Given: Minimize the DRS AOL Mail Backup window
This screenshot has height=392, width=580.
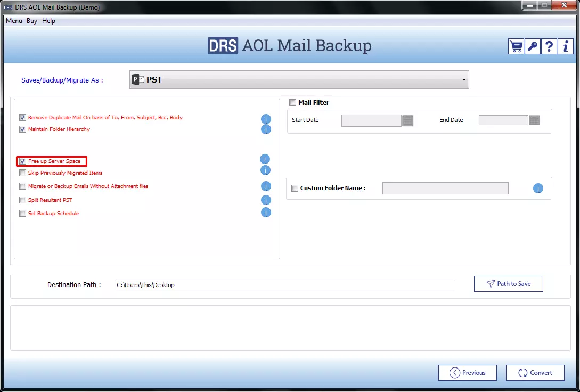Looking at the screenshot, I should tap(530, 5).
